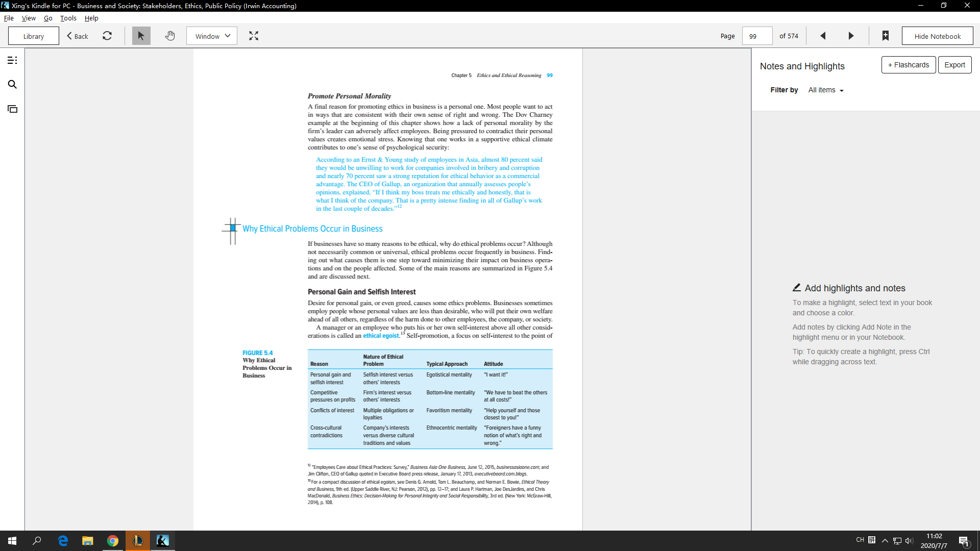Click table cell 'Conflicts of interest'
980x551 pixels.
[x=332, y=410]
